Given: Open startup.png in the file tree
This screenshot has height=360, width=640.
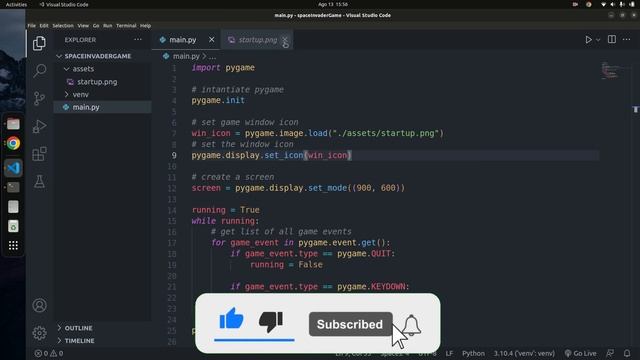Looking at the screenshot, I should [x=97, y=82].
